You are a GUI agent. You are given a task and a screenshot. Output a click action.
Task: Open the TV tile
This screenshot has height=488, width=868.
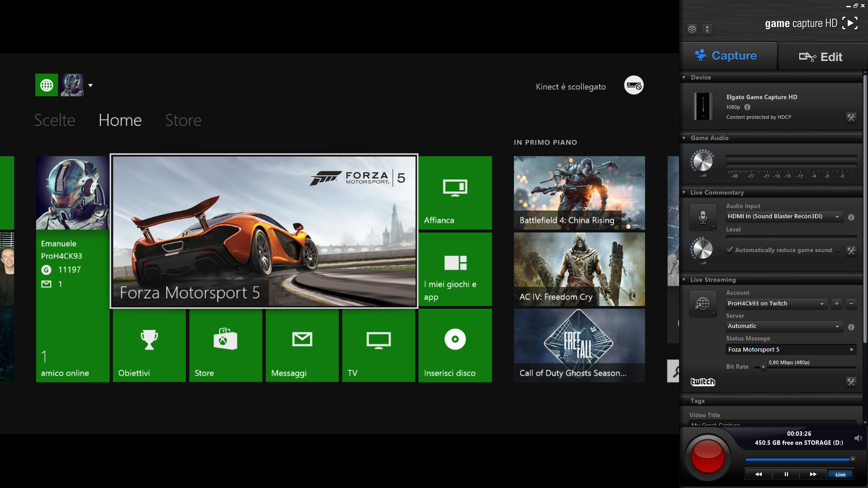point(378,346)
